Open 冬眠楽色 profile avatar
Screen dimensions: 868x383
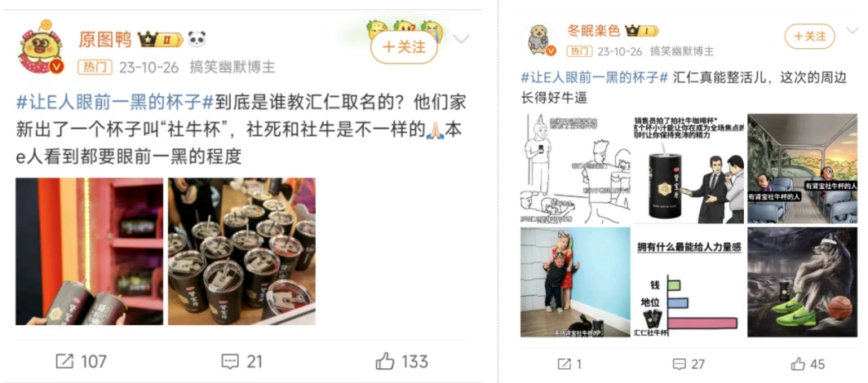(540, 40)
